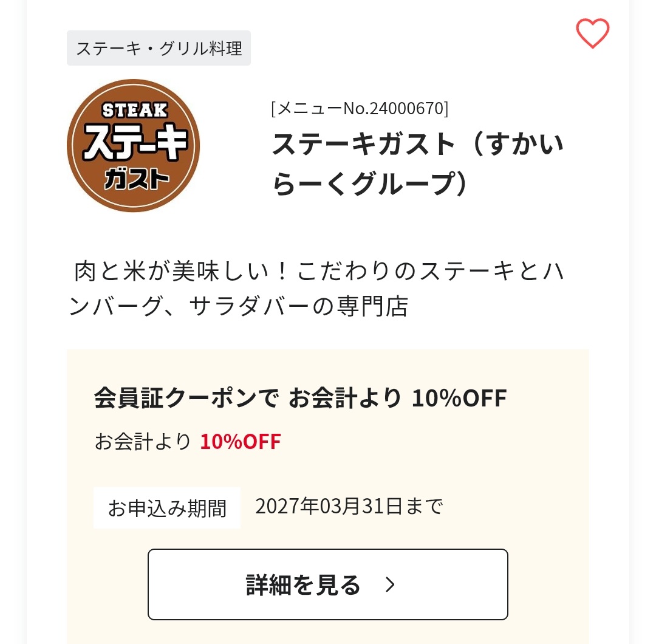This screenshot has width=656, height=644.
Task: Toggle the heart favorite icon
Action: [592, 33]
